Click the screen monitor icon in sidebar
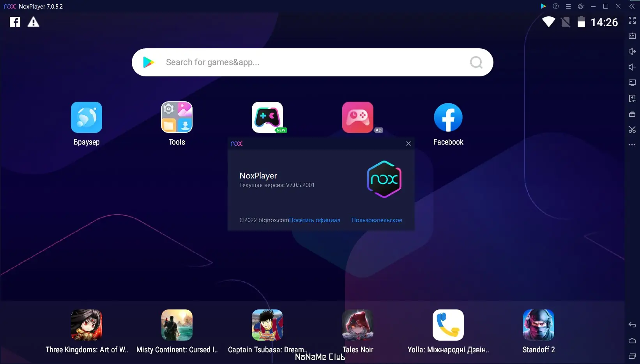Screen dimensions: 640x364 pyautogui.click(x=632, y=83)
